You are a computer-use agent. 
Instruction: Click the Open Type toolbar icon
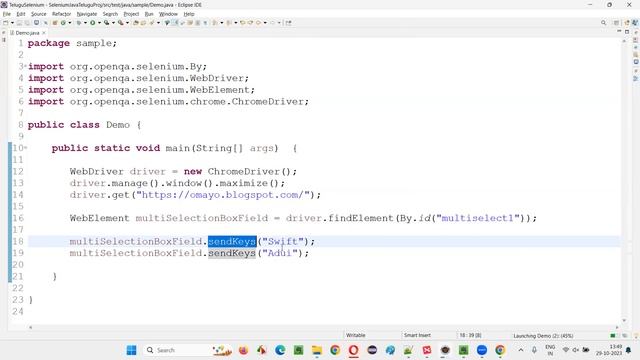[136, 23]
